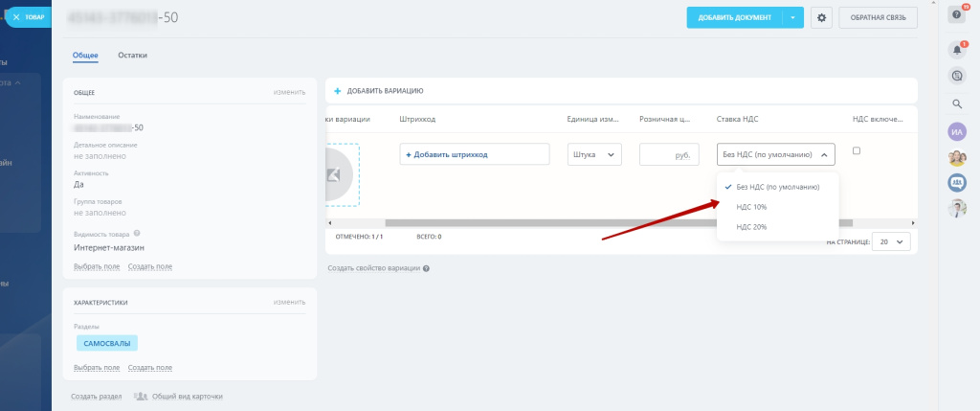Viewport: 980px width, 411px height.
Task: Click the help icon beside Создать свойство вариации
Action: (x=426, y=268)
